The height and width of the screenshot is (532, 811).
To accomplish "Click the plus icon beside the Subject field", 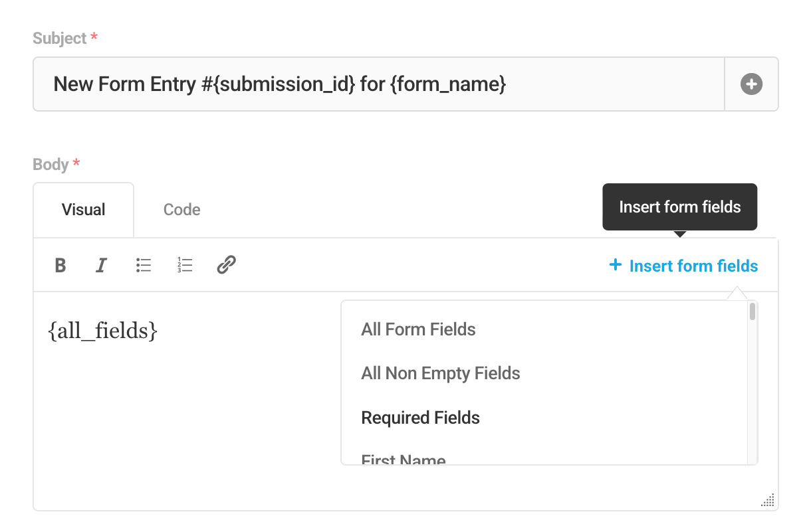I will click(751, 84).
